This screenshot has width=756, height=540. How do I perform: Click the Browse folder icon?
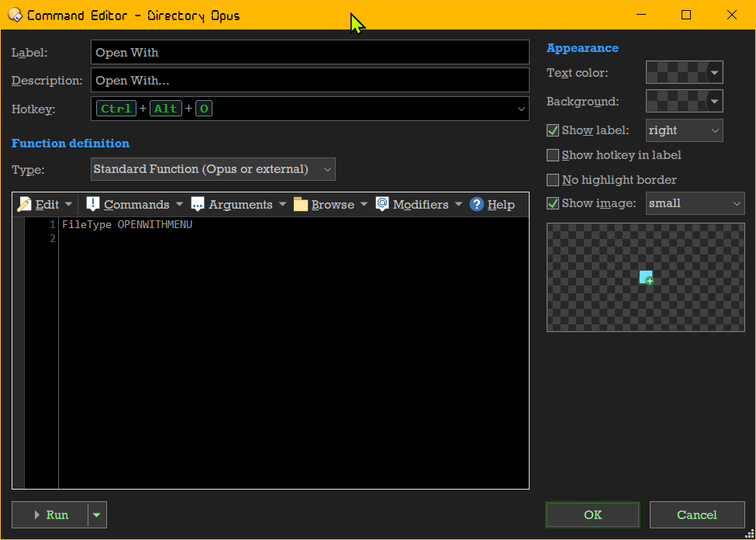[x=301, y=205]
